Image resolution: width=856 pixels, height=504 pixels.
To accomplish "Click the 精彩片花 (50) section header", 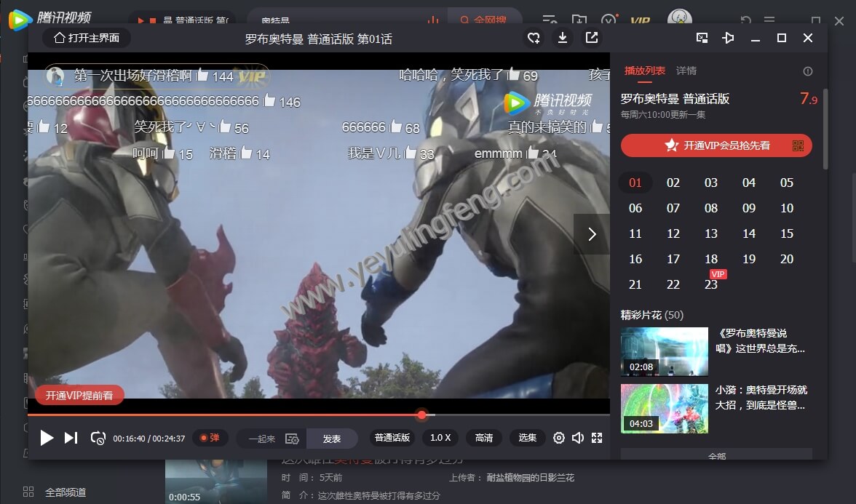I will [652, 315].
